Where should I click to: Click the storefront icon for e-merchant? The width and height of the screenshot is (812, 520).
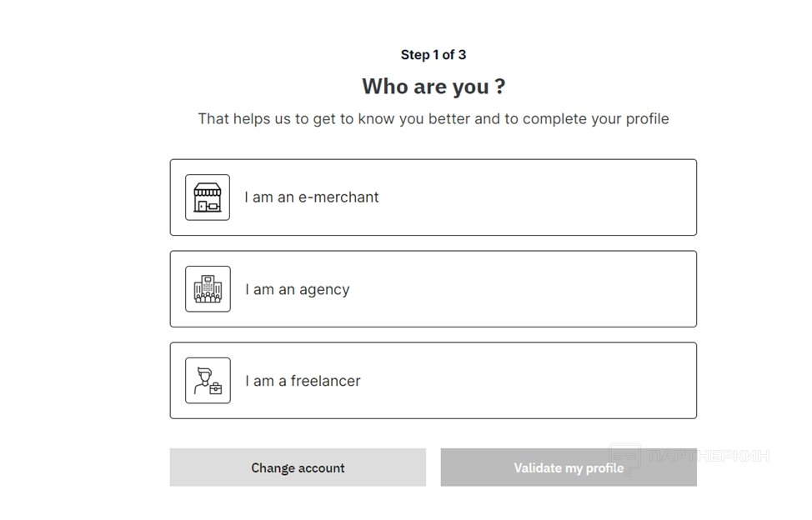pyautogui.click(x=208, y=197)
